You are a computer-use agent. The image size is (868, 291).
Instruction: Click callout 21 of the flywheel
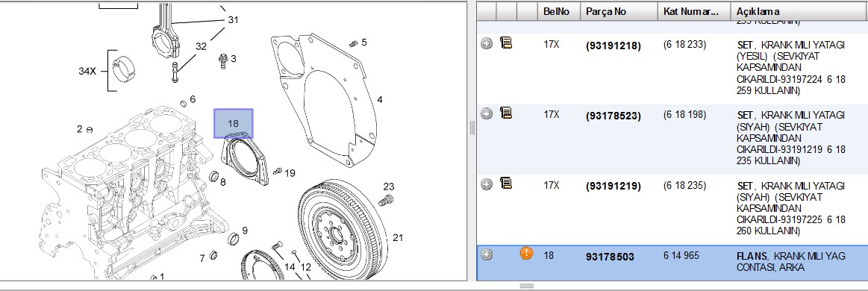pos(398,238)
